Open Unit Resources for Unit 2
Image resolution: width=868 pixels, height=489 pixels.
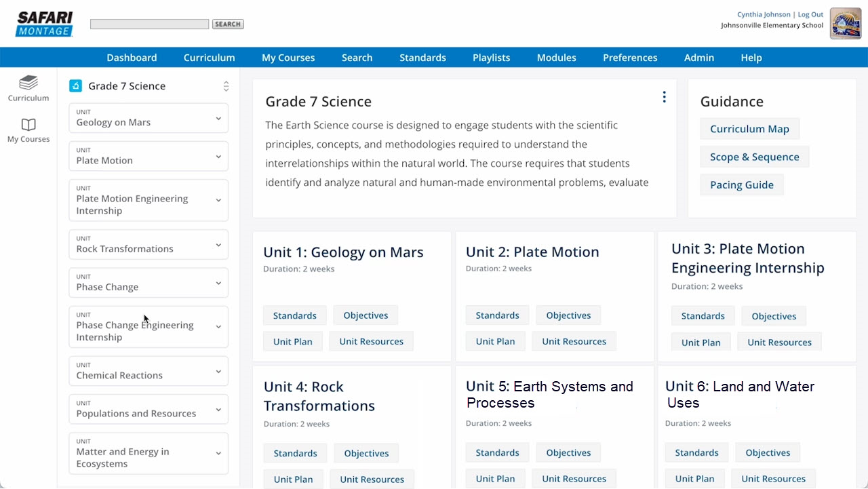(574, 341)
